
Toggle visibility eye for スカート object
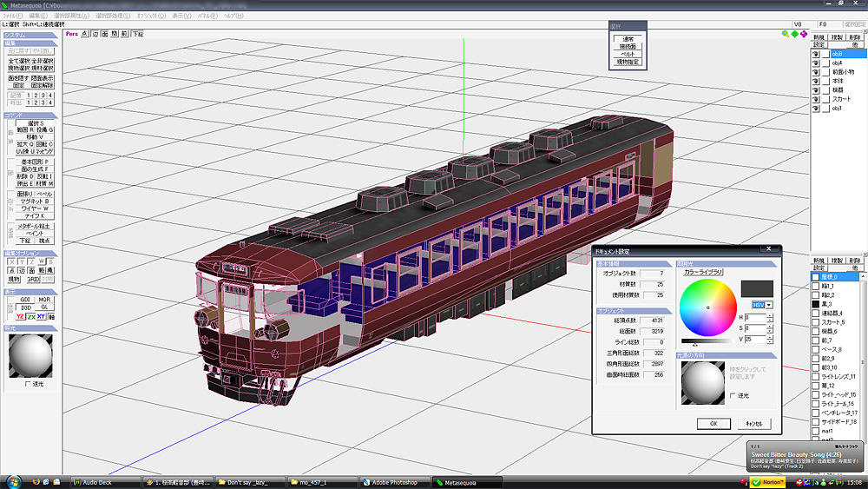pos(816,99)
